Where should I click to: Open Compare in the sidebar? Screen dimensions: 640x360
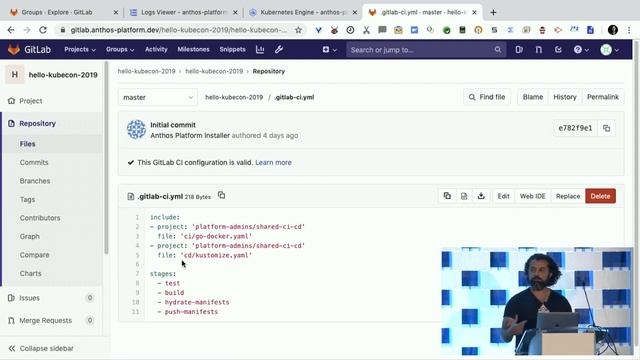tap(34, 255)
